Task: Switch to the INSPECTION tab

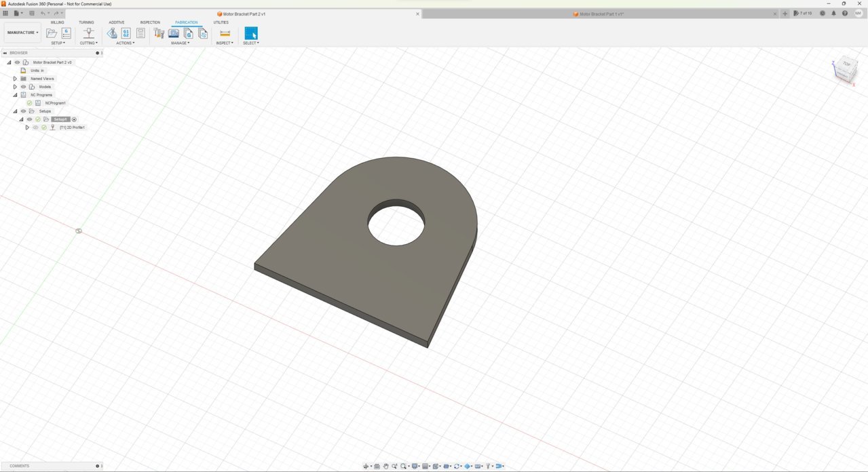Action: [x=150, y=22]
